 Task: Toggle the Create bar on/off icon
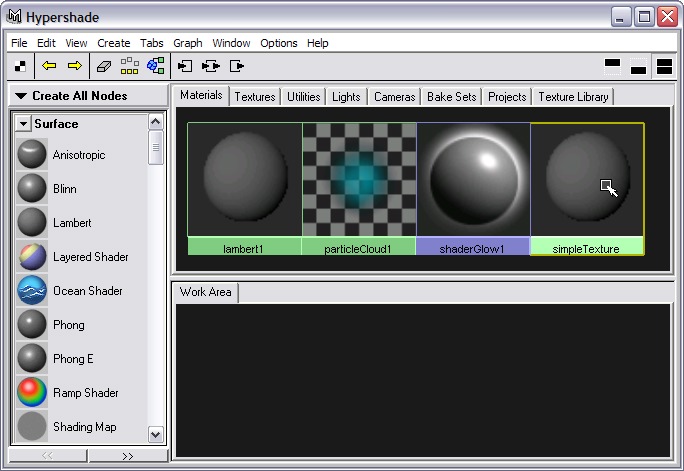[21, 66]
